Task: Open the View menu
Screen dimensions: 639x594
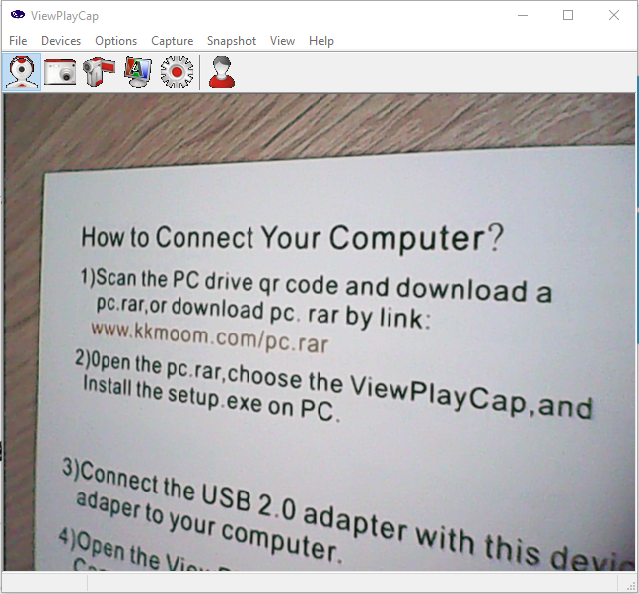Action: tap(282, 41)
